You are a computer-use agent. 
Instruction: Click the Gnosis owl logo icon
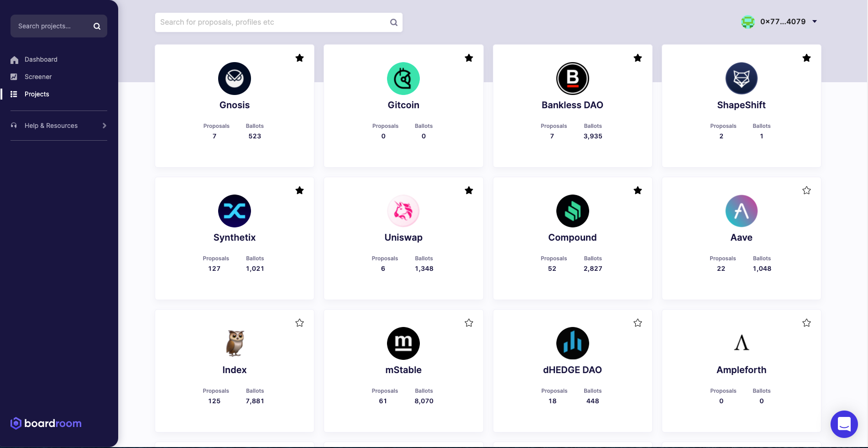coord(234,79)
